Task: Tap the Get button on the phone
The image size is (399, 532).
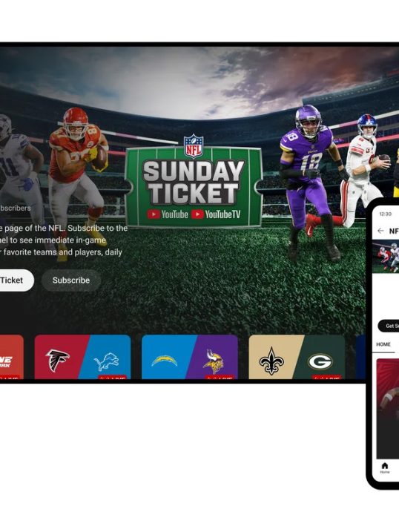Action: pyautogui.click(x=389, y=326)
